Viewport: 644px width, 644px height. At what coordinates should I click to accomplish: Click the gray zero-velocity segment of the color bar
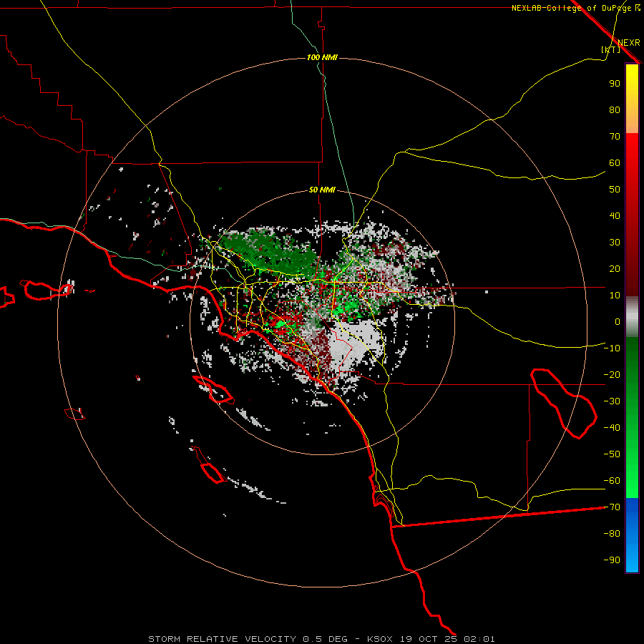632,317
